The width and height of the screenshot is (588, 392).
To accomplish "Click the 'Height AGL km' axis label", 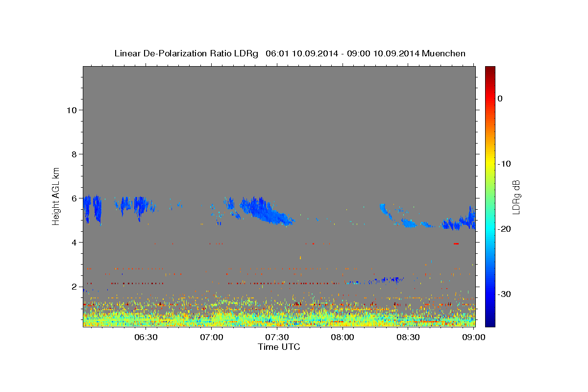I will 56,196.
